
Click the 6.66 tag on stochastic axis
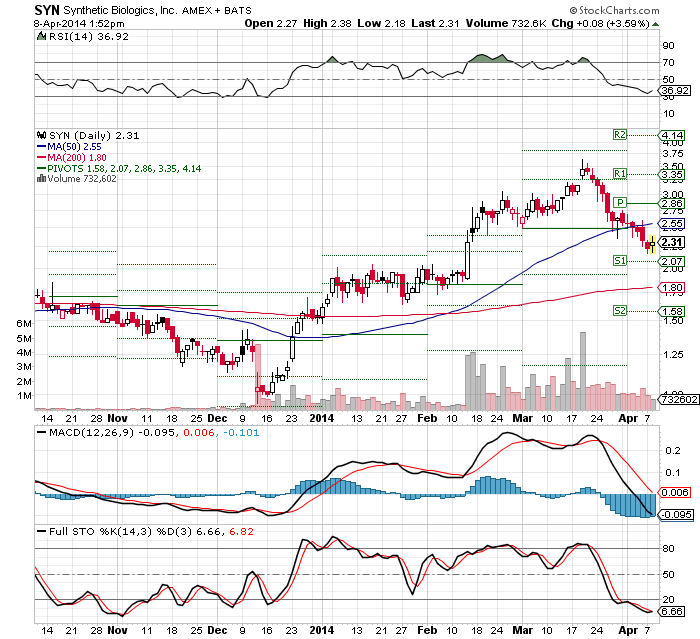click(672, 611)
